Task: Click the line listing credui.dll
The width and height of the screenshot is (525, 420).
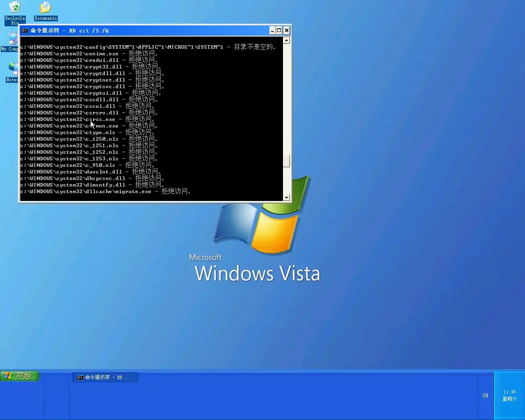Action: pos(89,60)
